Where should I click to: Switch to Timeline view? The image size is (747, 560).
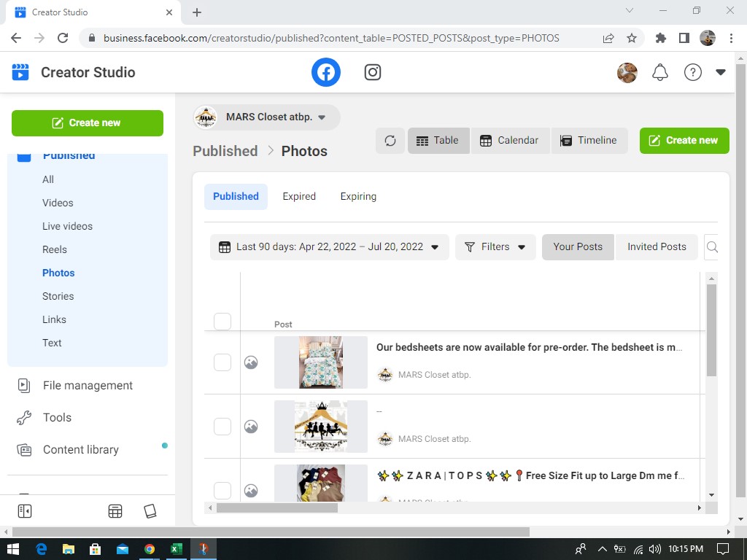(x=589, y=141)
